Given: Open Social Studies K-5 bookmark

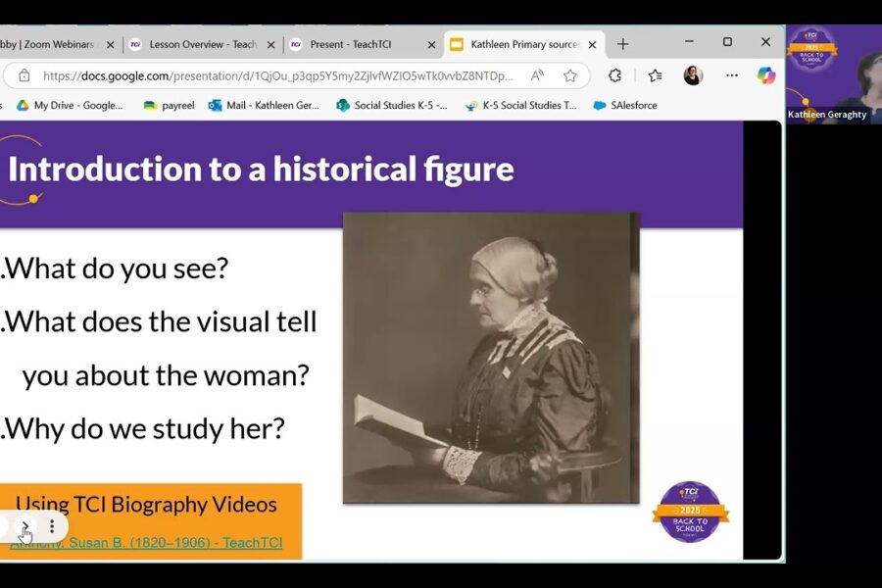Looking at the screenshot, I should pos(391,105).
